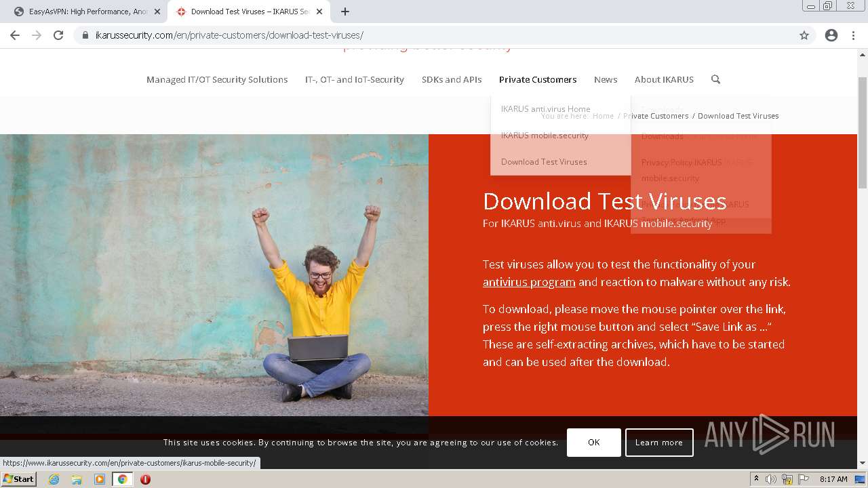Accept cookies with the OK button
This screenshot has height=488, width=868.
pos(594,443)
